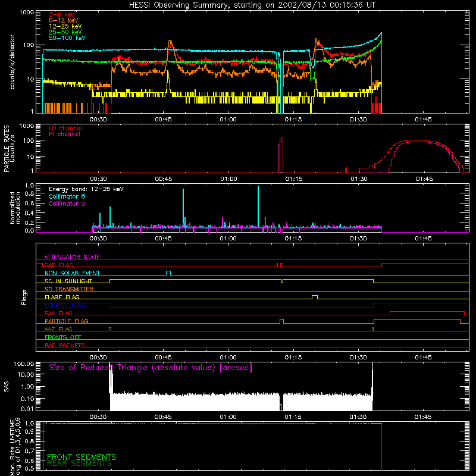Click the '0.01' tick on the SAS axis
The width and height of the screenshot is (476, 476).
[x=27, y=409]
